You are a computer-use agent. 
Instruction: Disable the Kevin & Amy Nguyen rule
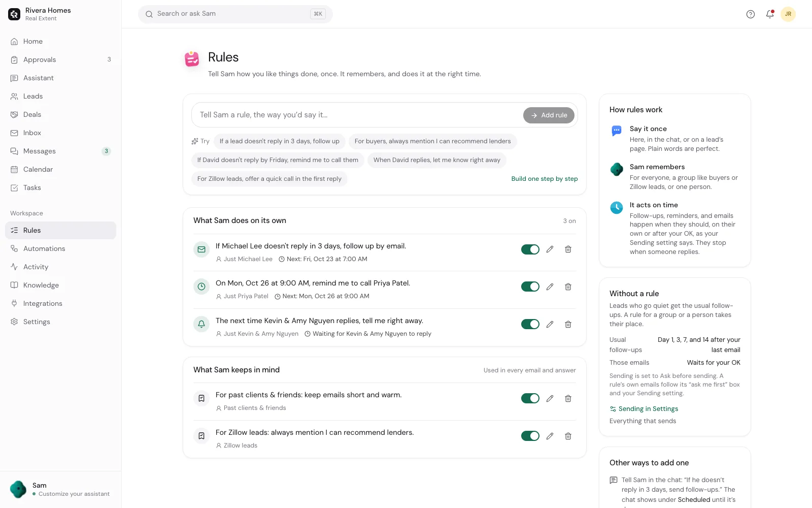530,324
